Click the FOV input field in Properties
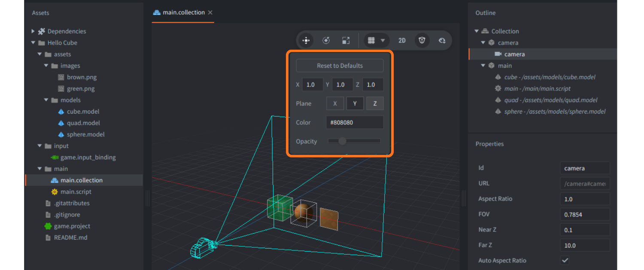Image resolution: width=644 pixels, height=270 pixels. [x=585, y=214]
